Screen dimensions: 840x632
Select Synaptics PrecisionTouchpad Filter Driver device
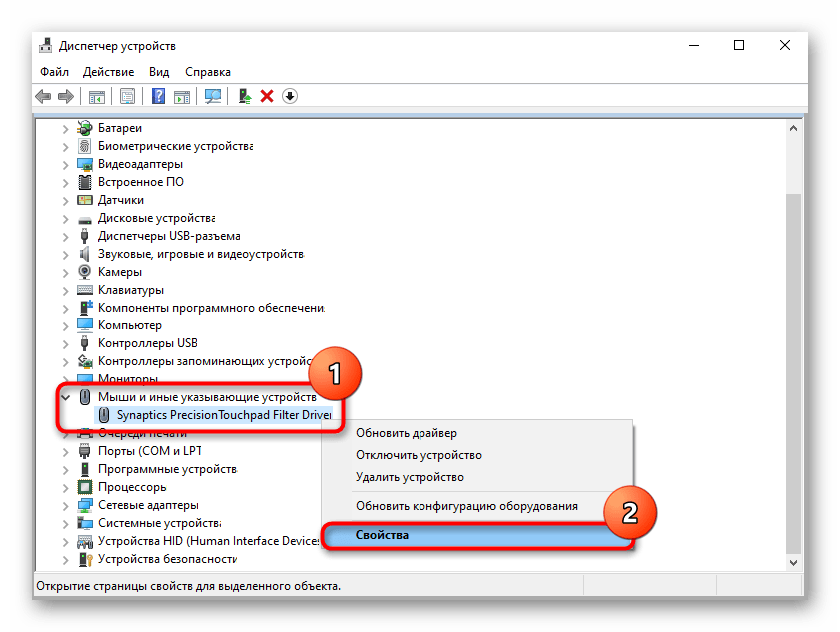click(223, 415)
